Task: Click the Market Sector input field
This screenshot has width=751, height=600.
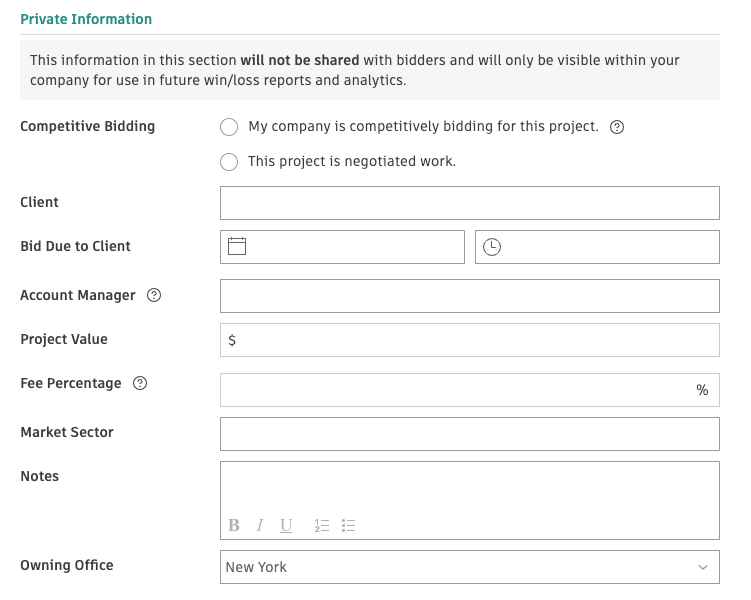Action: coord(469,434)
